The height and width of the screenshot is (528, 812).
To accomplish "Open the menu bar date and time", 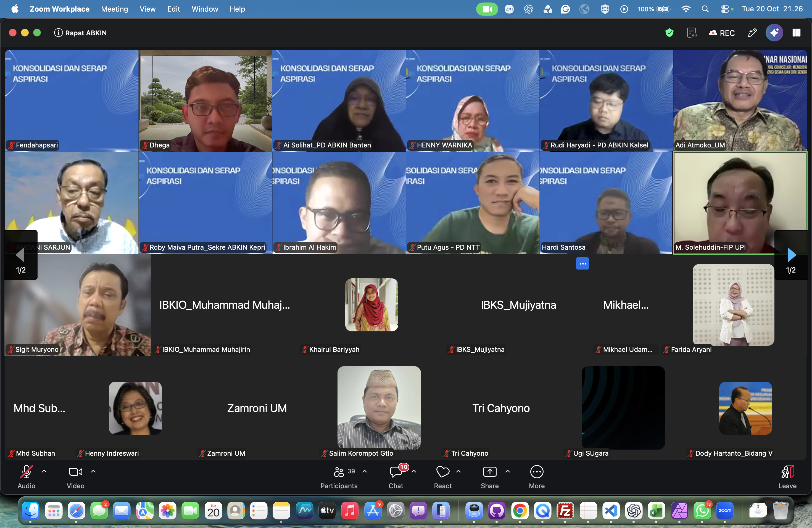I will (772, 9).
